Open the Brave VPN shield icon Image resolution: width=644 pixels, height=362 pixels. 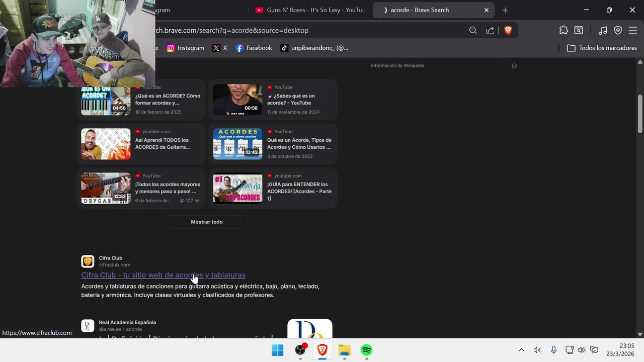pos(618,30)
